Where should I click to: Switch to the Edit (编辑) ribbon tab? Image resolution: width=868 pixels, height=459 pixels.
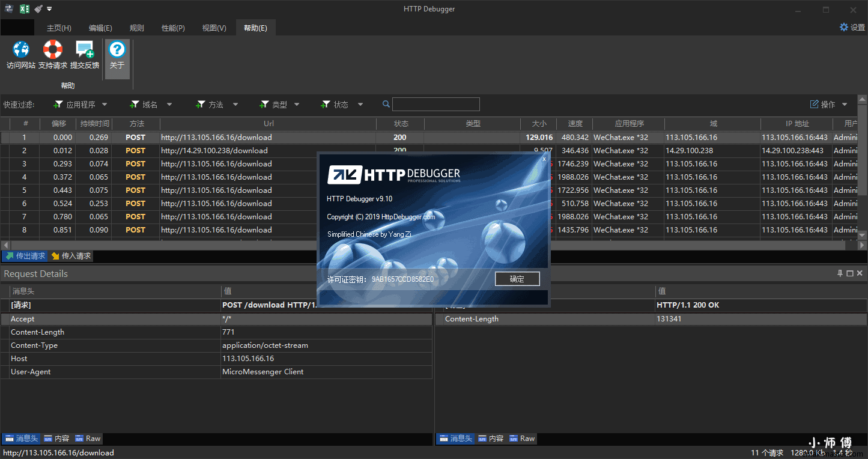coord(100,28)
